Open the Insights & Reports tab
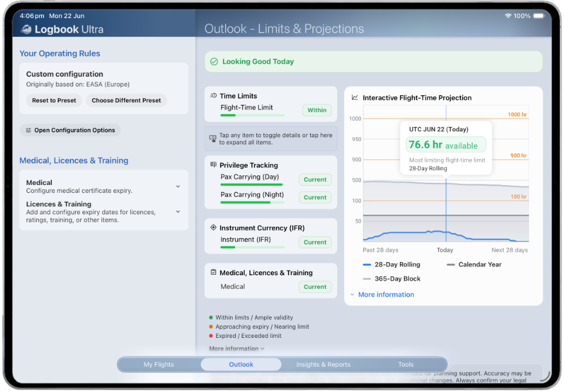Image resolution: width=564 pixels, height=392 pixels. [x=323, y=365]
